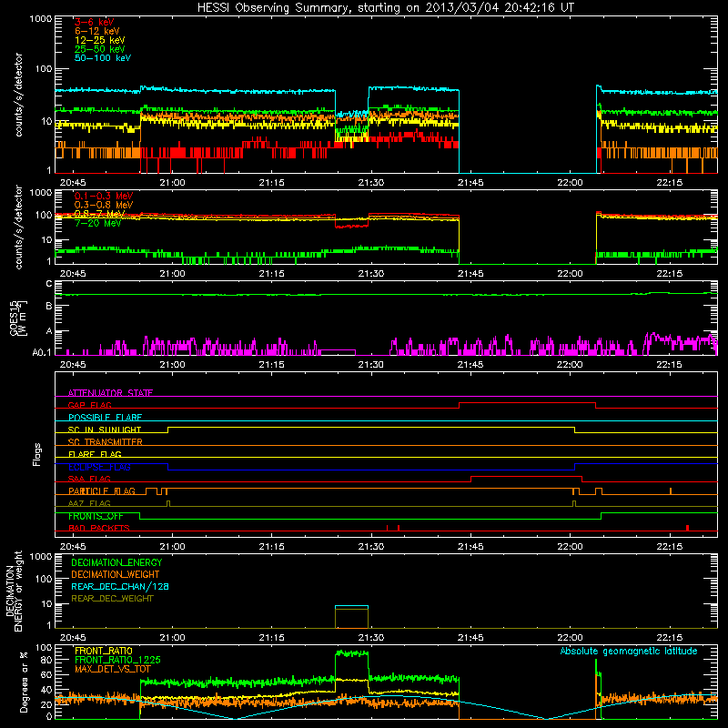Viewport: 728px width, 728px height.
Task: Click the BAD_PACKETS label
Action: click(99, 528)
